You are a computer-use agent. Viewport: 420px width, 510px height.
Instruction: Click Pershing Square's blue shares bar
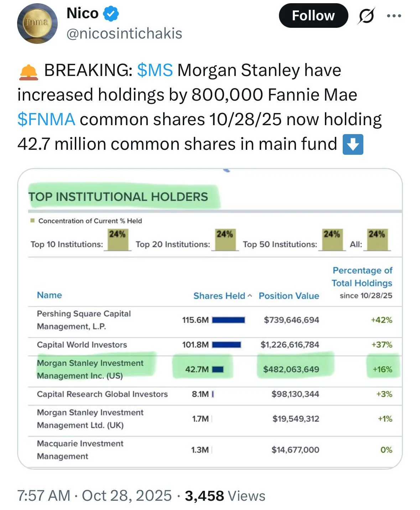pos(228,320)
